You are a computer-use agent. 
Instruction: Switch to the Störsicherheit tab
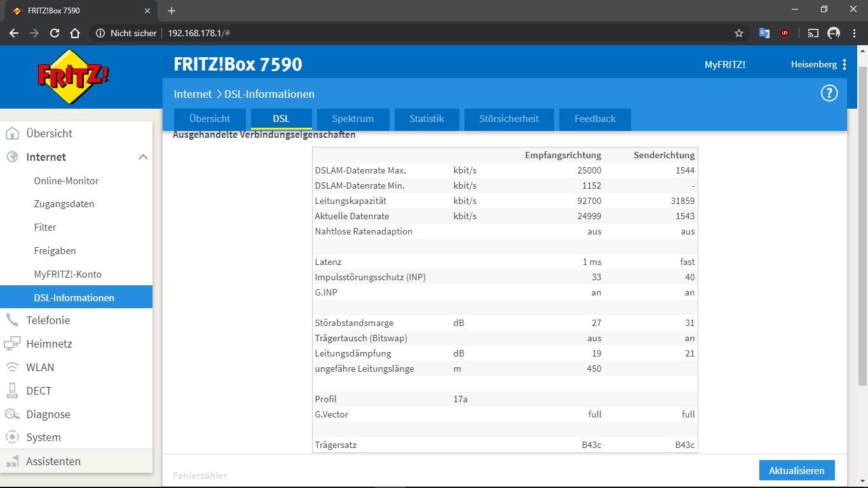click(509, 119)
